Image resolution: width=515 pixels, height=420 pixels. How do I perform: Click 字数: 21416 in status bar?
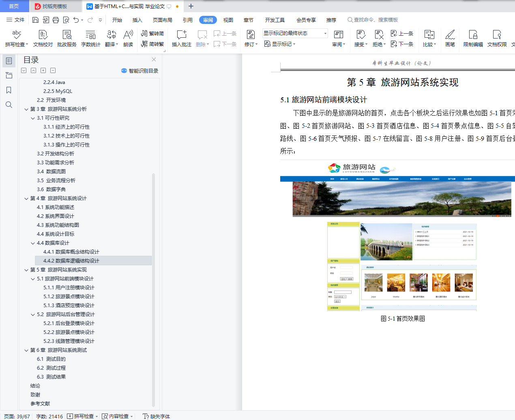[49, 416]
